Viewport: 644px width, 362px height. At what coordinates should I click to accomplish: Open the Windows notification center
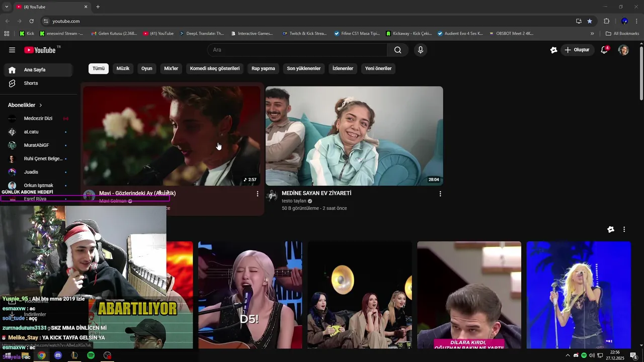pyautogui.click(x=634, y=355)
